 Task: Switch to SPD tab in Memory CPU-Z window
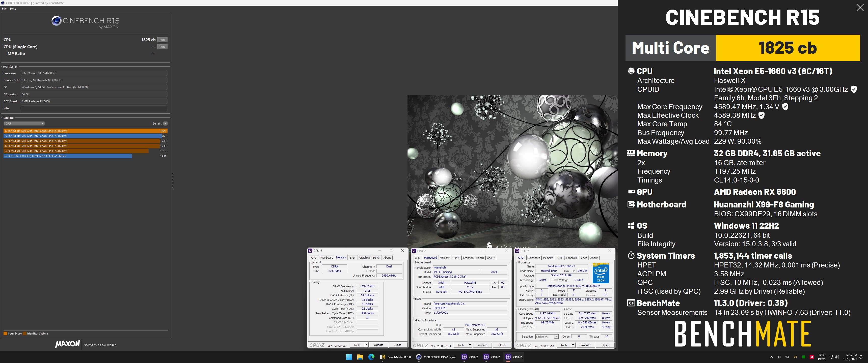click(x=352, y=258)
